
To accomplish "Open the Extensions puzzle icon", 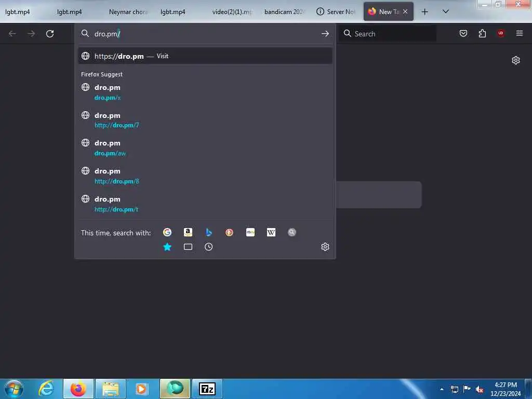I will point(482,33).
